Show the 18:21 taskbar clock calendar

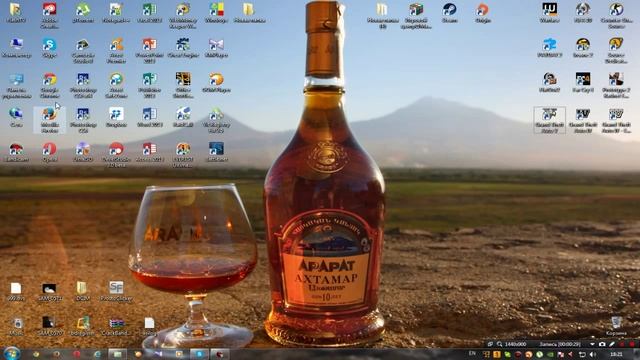pos(616,354)
